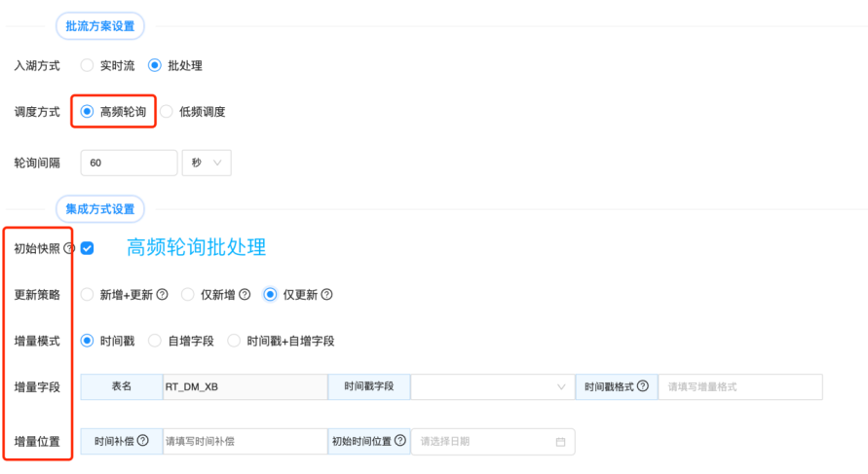Click help icon beside 仅新增 option

(x=245, y=295)
